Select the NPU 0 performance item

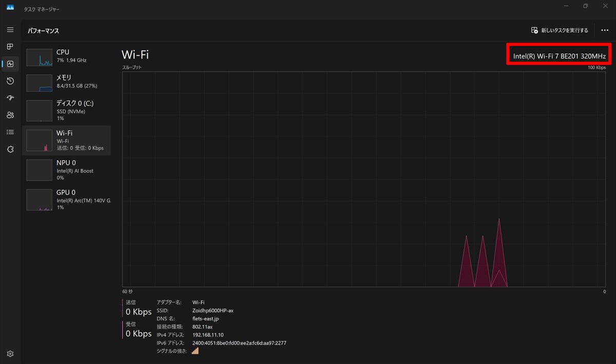click(x=66, y=170)
